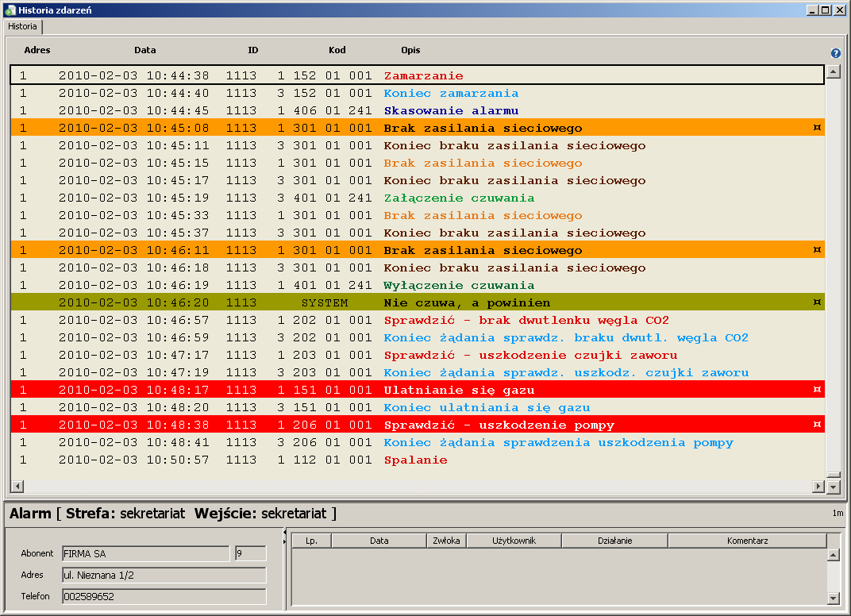Select Koniec braku zasilania sieciowego at 10:45:37

(418, 233)
